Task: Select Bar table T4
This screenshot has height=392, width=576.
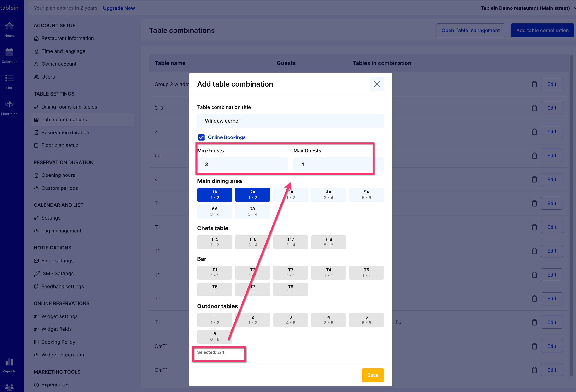Action: pyautogui.click(x=328, y=272)
